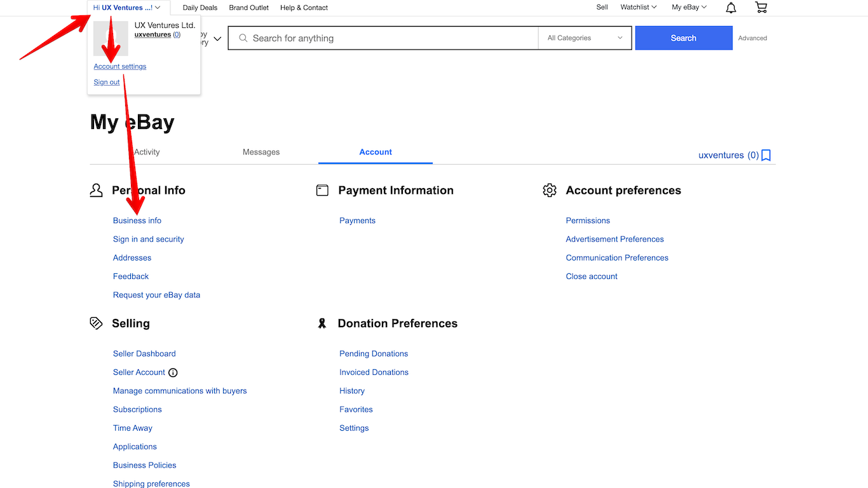This screenshot has height=488, width=868.
Task: Open the shopping cart icon
Action: click(x=761, y=8)
